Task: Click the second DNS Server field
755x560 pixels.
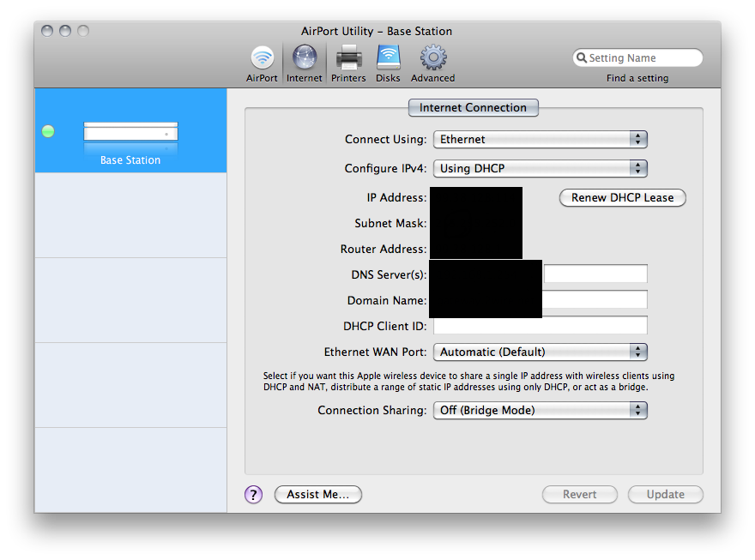Action: point(595,274)
